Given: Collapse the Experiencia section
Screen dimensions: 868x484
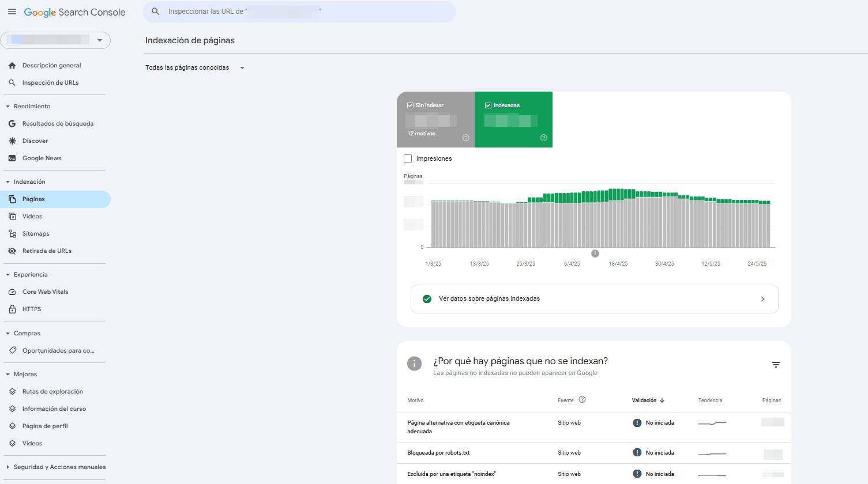Looking at the screenshot, I should tap(8, 275).
